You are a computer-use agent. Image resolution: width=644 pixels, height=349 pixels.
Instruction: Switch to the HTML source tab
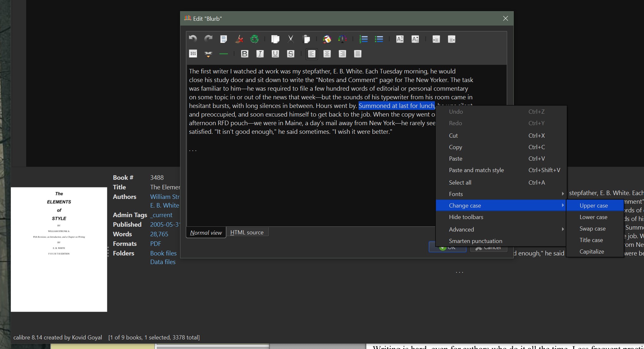click(x=247, y=232)
